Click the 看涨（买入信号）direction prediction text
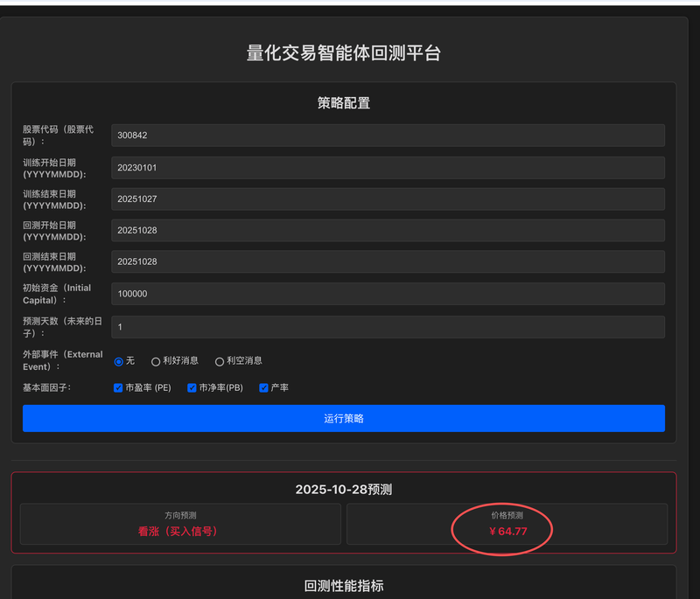Screen dimensions: 700x599 point(178,531)
